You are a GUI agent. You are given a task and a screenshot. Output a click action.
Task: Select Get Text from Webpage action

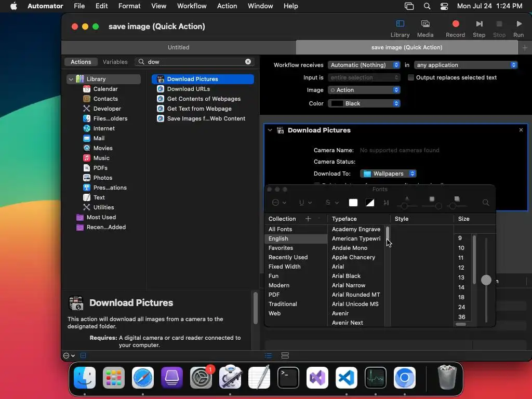click(199, 109)
